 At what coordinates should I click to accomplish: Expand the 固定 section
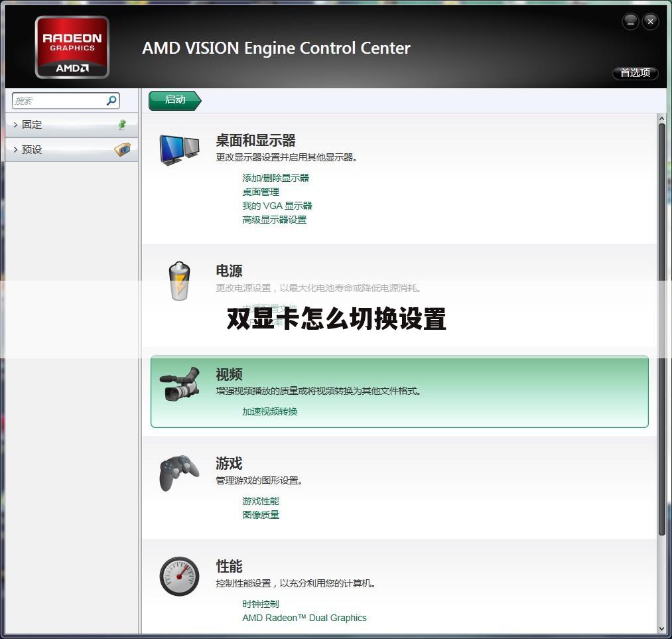click(71, 125)
